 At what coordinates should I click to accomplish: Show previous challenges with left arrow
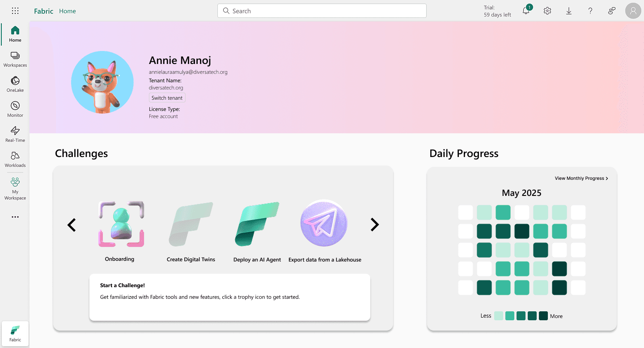pos(72,225)
